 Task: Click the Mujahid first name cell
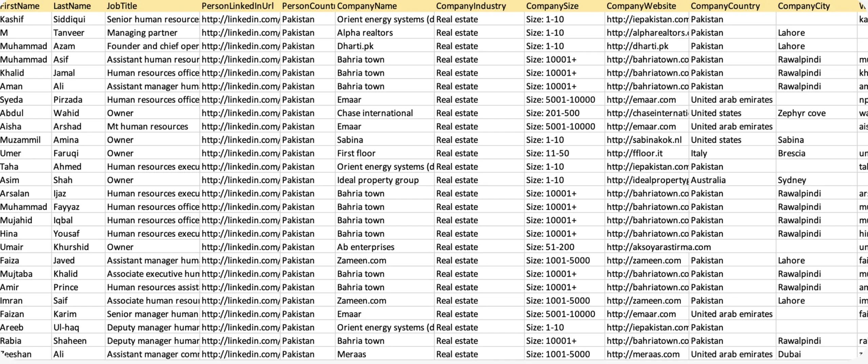25,220
